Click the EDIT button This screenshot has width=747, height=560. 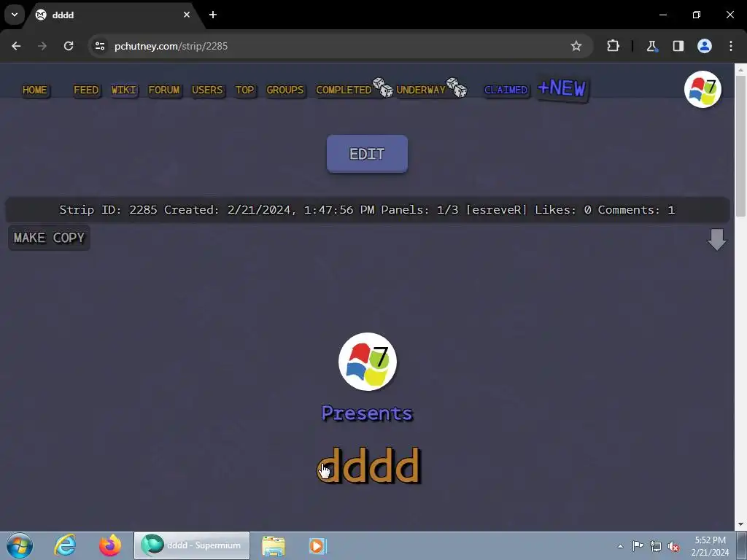click(367, 154)
